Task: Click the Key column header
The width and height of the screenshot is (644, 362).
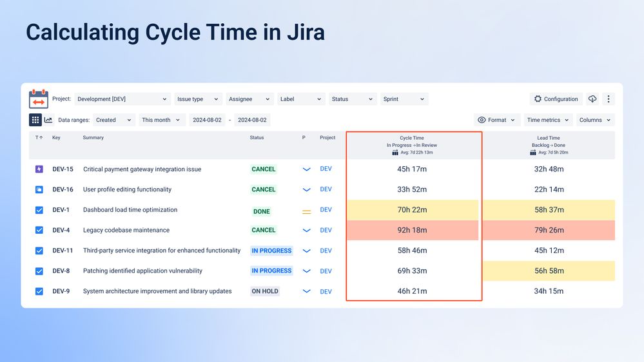Action: [x=56, y=137]
